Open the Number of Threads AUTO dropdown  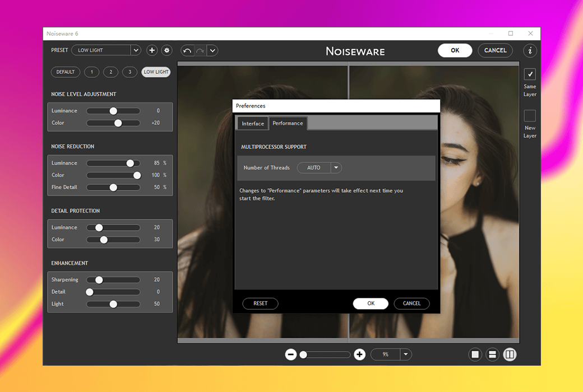[x=320, y=167]
